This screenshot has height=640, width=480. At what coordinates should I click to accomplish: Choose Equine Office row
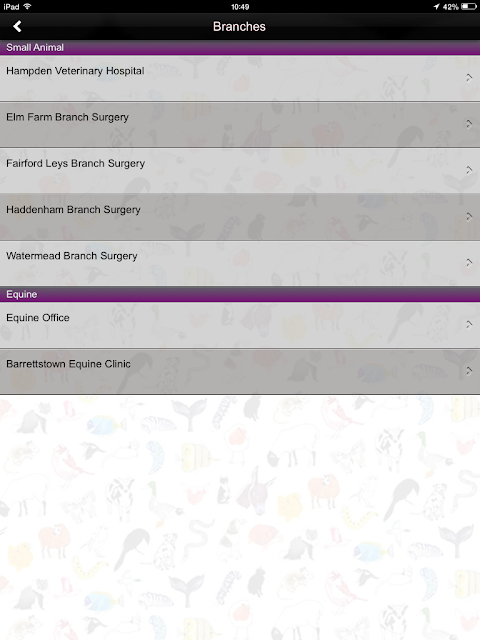[x=240, y=325]
